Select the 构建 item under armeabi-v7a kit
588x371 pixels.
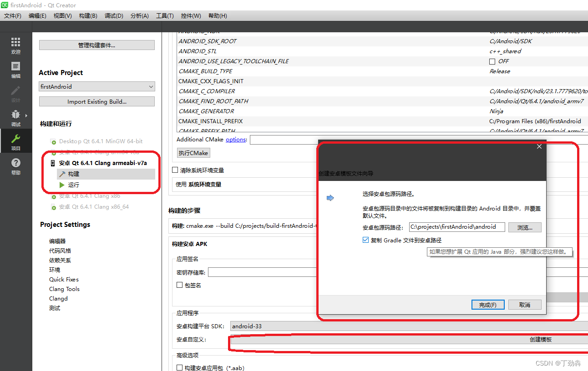(106, 174)
